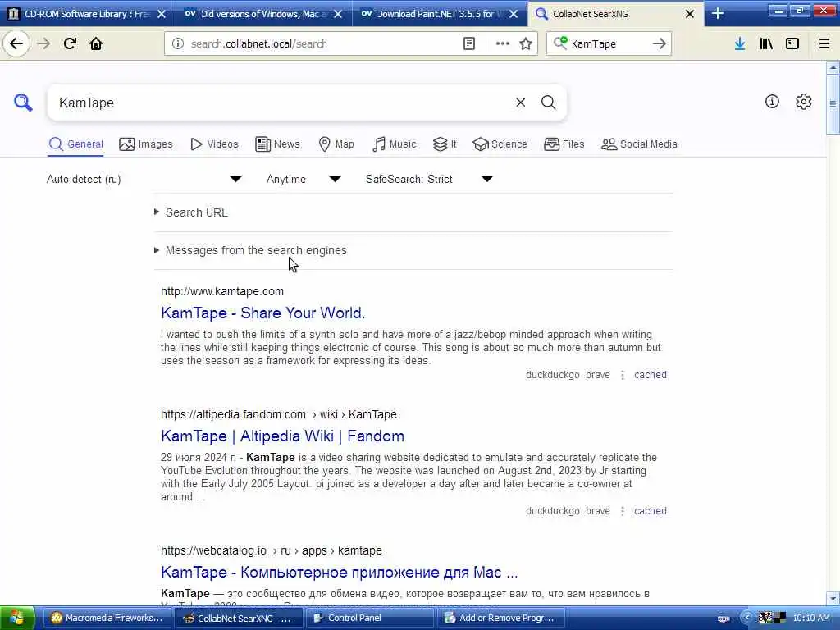The image size is (840, 630).
Task: Switch to CD-ROM Software Library tab
Action: [88, 14]
